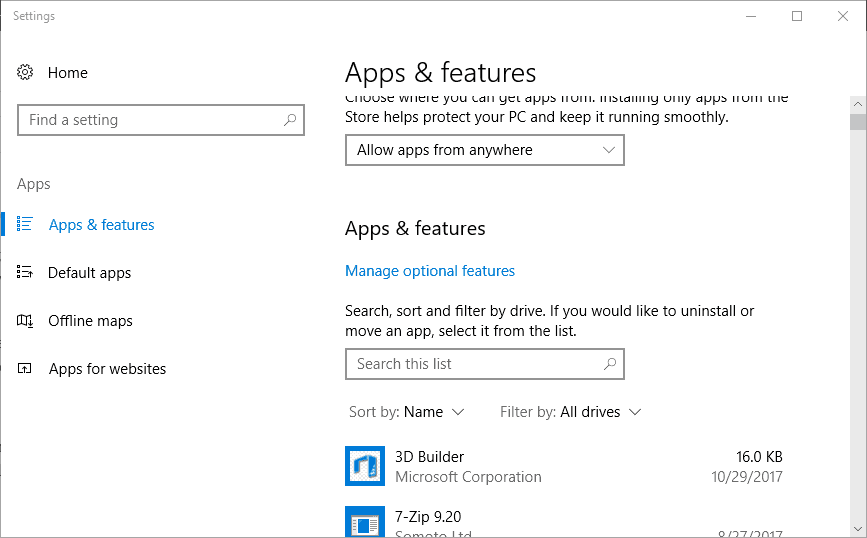This screenshot has width=867, height=538.
Task: Select the Apps & features sidebar icon
Action: click(x=25, y=224)
